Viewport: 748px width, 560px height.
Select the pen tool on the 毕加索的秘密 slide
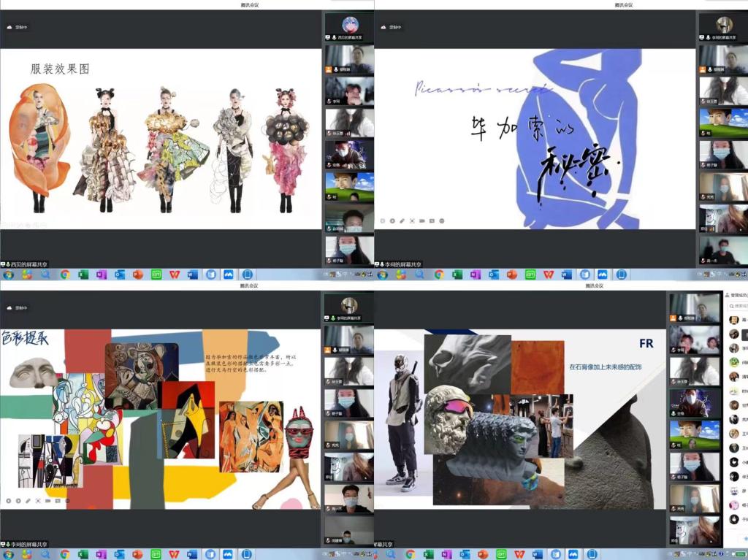coord(402,220)
